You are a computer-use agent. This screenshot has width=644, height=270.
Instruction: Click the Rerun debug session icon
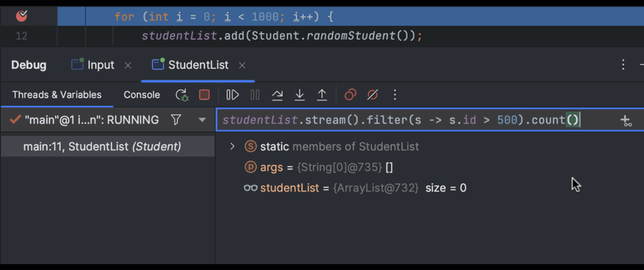(x=182, y=95)
